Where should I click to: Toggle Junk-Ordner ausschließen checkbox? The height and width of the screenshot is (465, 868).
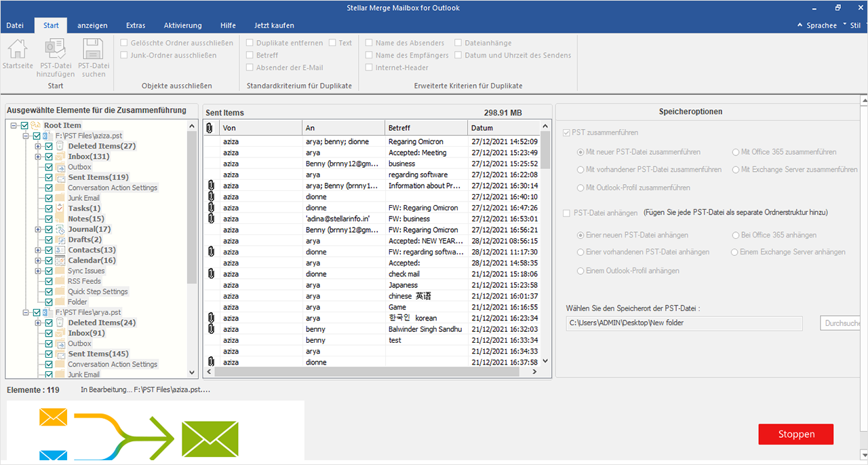point(124,55)
